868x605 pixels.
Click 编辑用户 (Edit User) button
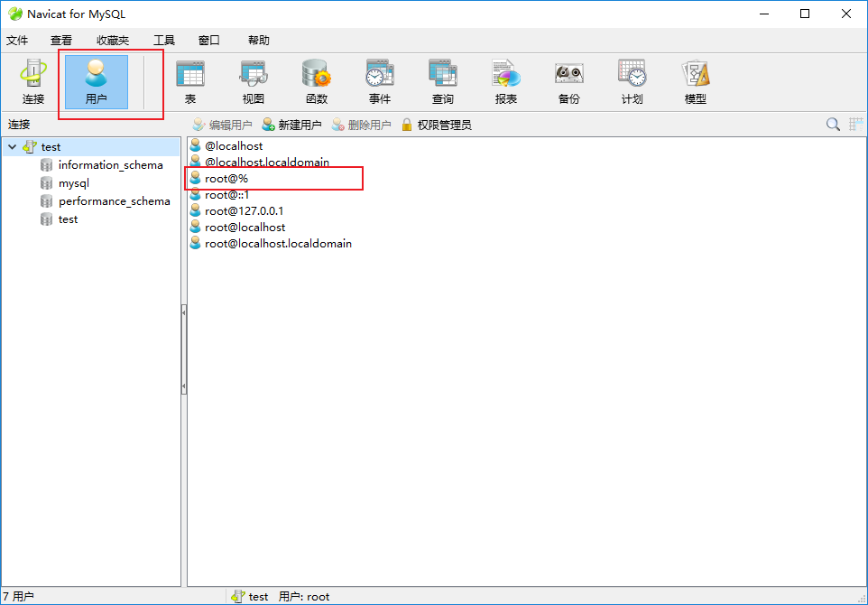[x=222, y=125]
